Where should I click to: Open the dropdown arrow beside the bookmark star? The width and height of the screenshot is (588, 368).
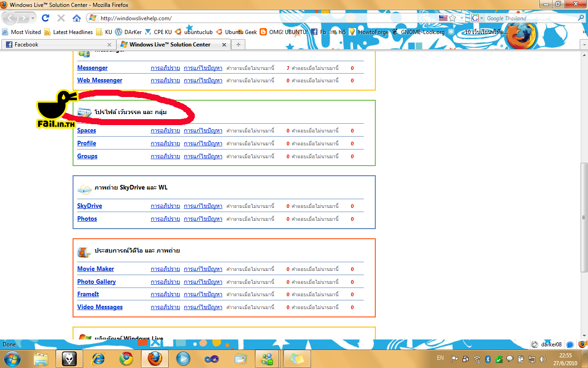click(x=461, y=18)
